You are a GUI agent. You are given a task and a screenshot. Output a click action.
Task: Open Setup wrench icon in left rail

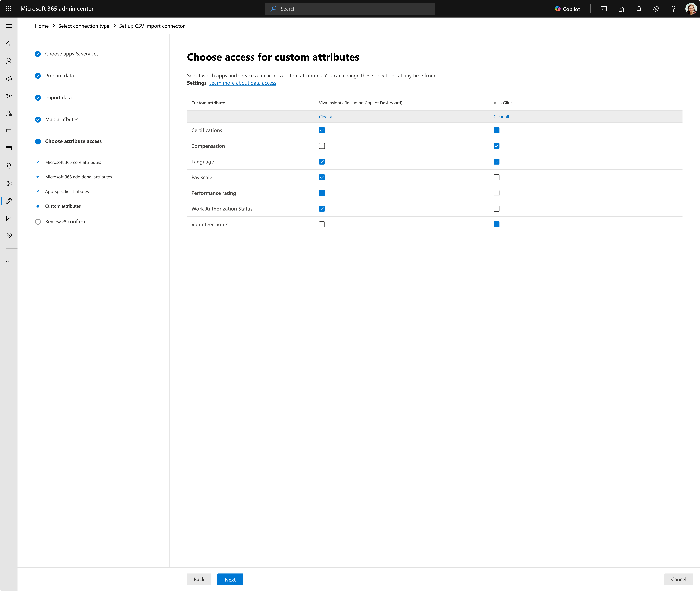coord(9,201)
